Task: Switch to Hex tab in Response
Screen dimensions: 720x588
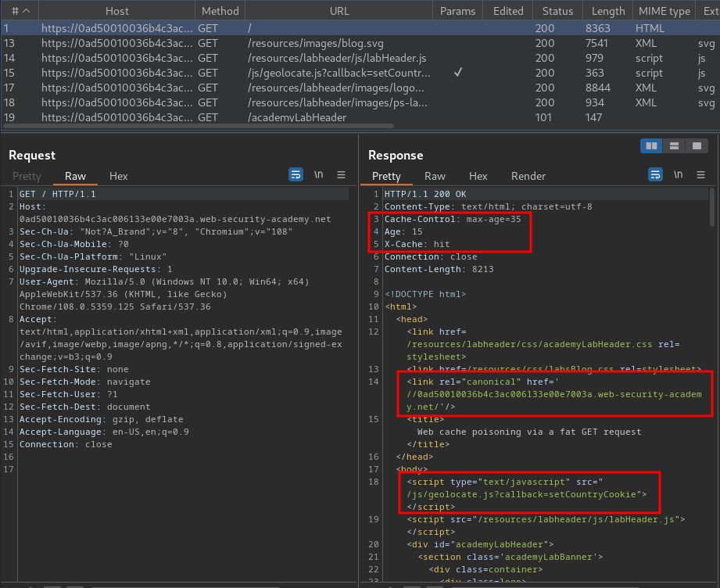Action: pos(478,176)
